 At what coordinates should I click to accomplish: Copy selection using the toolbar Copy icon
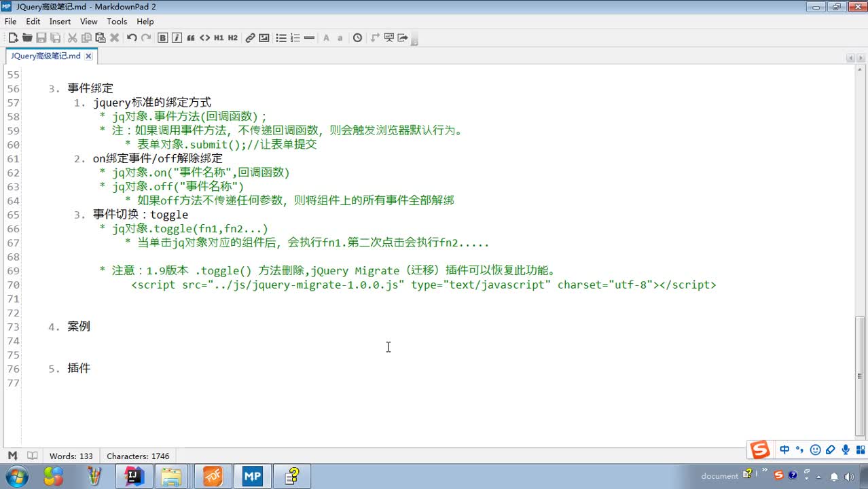click(86, 38)
